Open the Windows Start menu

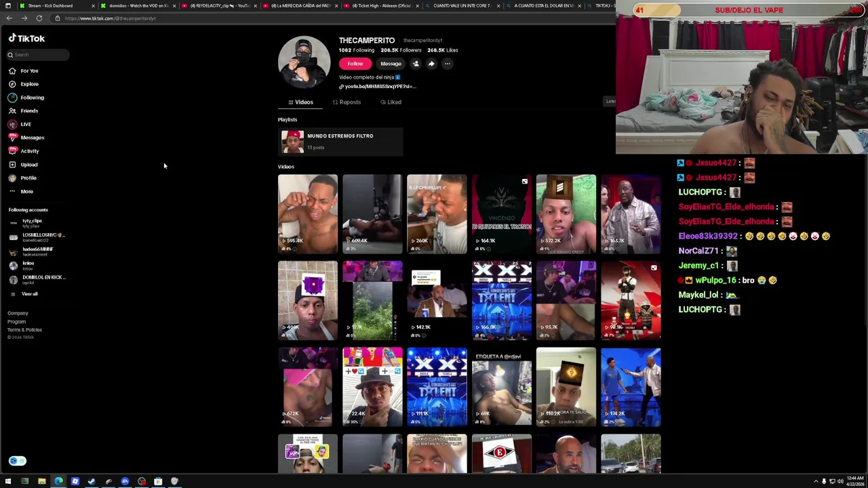click(x=7, y=481)
